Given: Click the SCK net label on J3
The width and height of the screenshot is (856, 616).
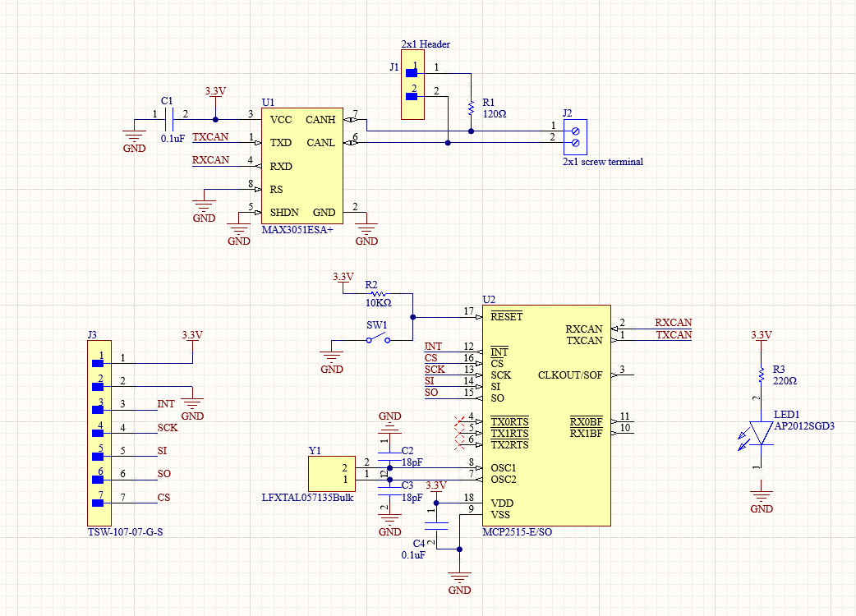Looking at the screenshot, I should tap(168, 428).
